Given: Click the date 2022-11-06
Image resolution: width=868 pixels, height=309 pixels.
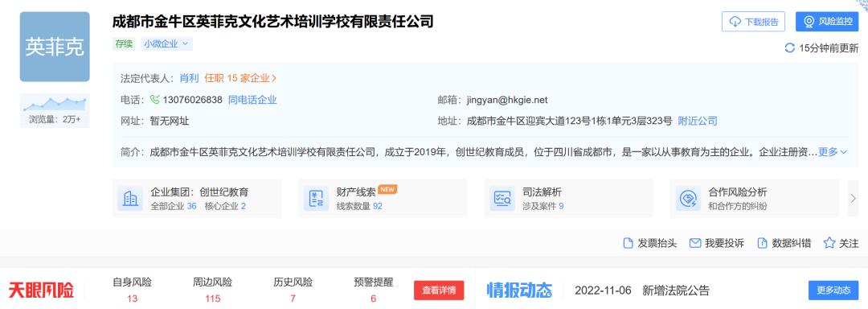Looking at the screenshot, I should point(603,290).
